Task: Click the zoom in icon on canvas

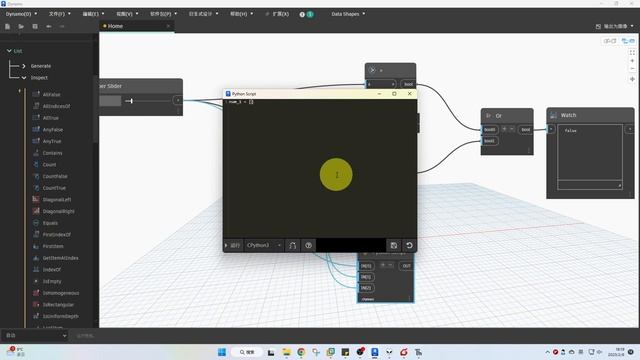Action: [632, 61]
